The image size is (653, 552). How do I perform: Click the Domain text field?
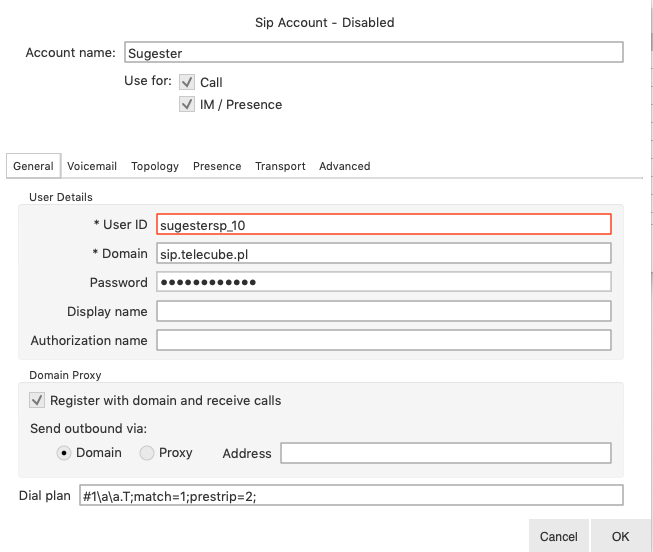tap(383, 254)
